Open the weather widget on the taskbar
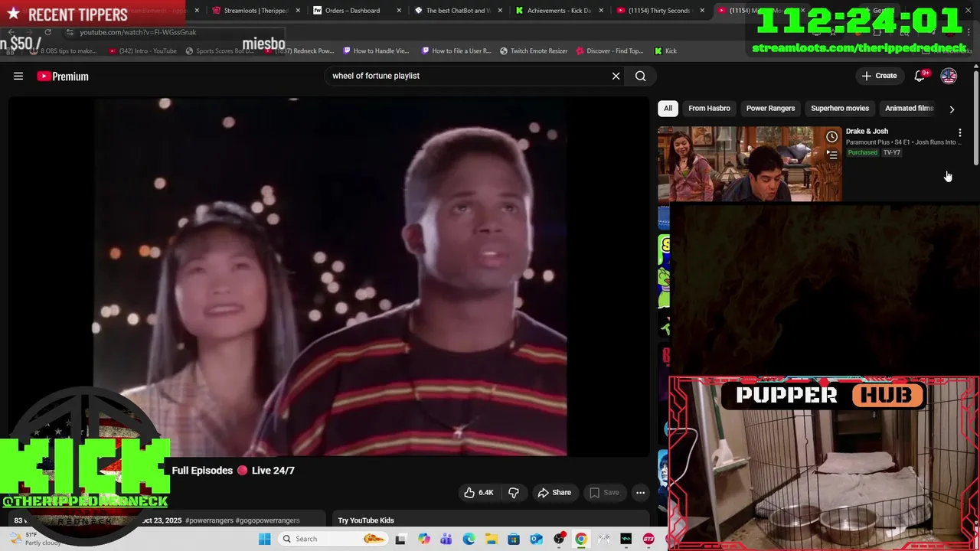980x551 pixels. 34,539
